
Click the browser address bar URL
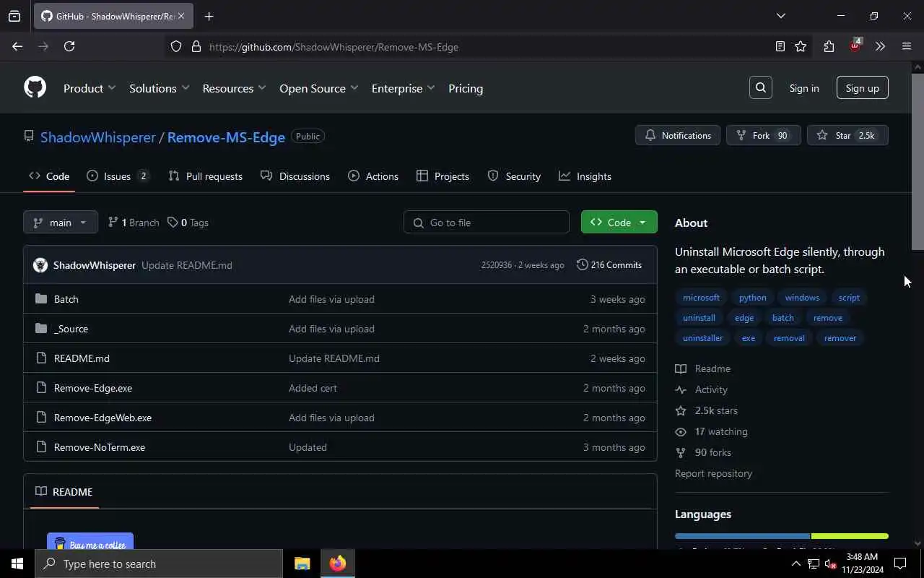pos(334,47)
